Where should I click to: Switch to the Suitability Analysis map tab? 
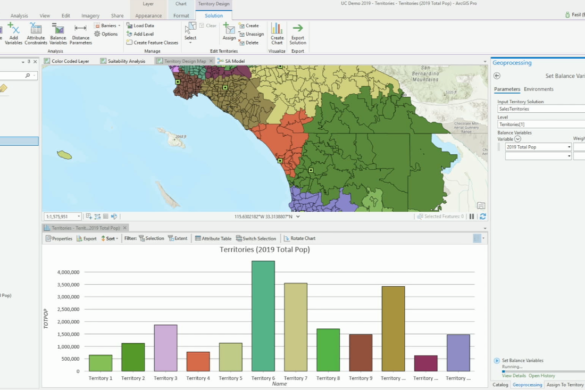tap(123, 61)
